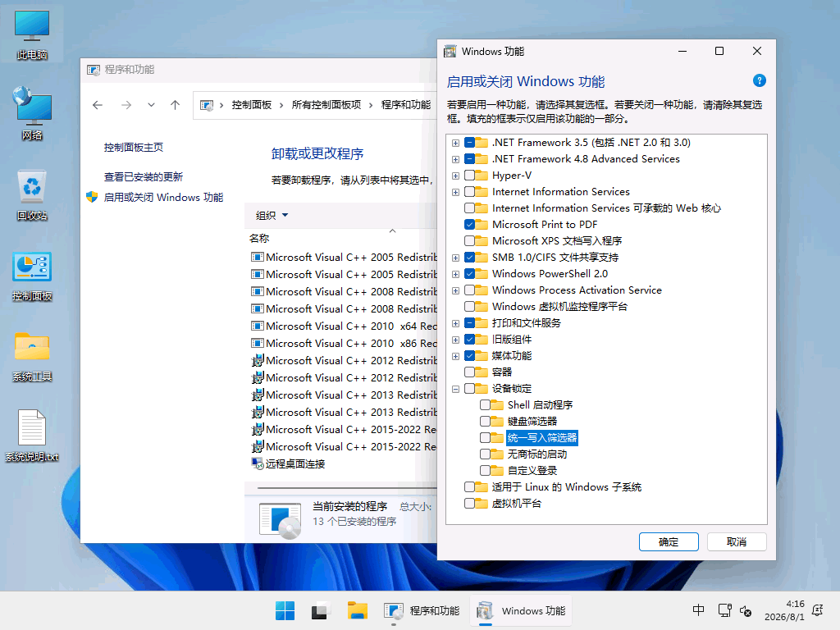Select Microsoft Visual C++ 2010 x64 row
The image size is (840, 630).
pos(344,326)
